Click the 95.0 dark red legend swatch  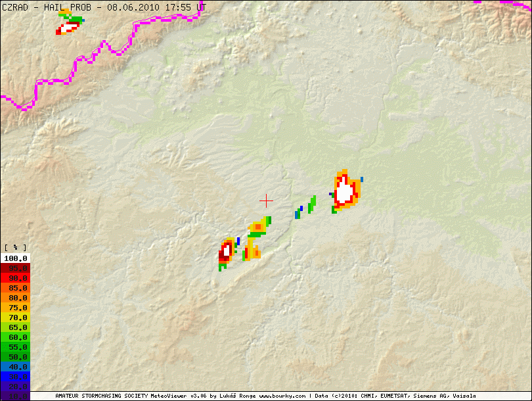pyautogui.click(x=15, y=268)
